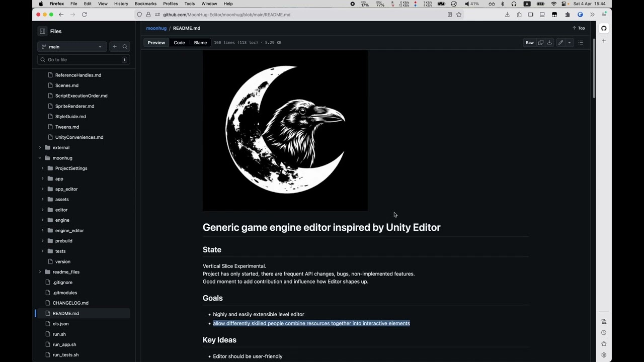This screenshot has width=644, height=362.
Task: Collapse the moonhug folder
Action: coord(40,158)
